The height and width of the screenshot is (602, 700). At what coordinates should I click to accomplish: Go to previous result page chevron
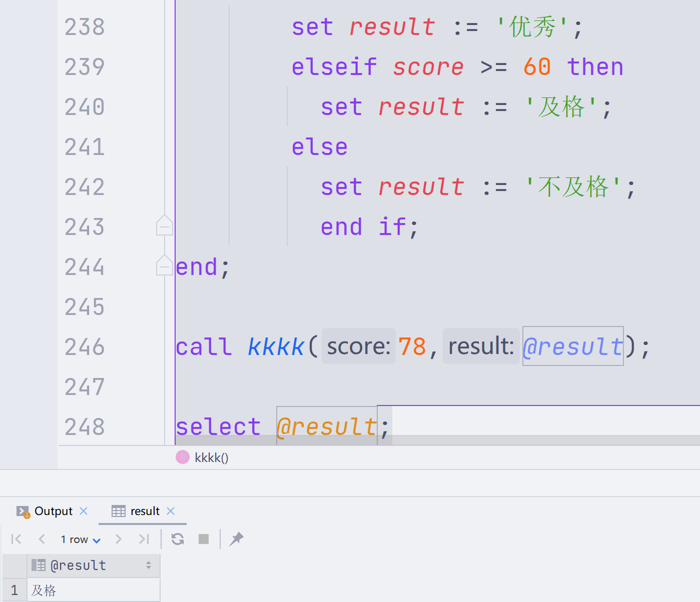(x=42, y=539)
